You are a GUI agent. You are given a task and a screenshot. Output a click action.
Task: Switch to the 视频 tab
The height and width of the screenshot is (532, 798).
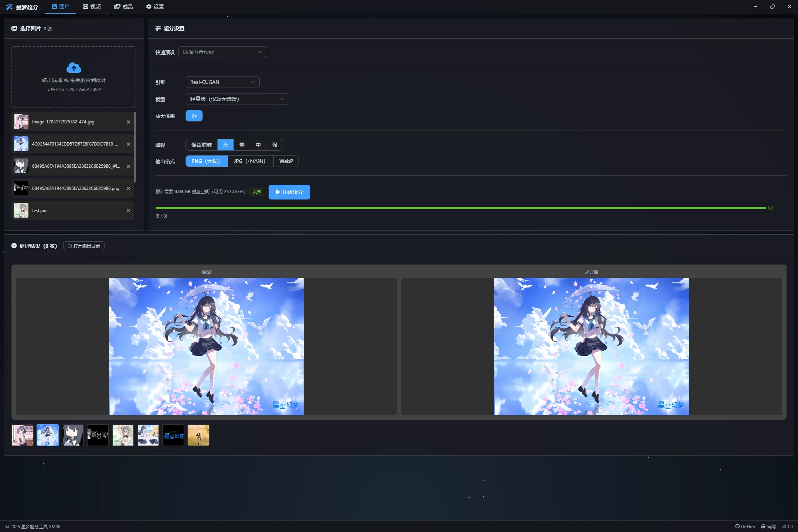(92, 7)
